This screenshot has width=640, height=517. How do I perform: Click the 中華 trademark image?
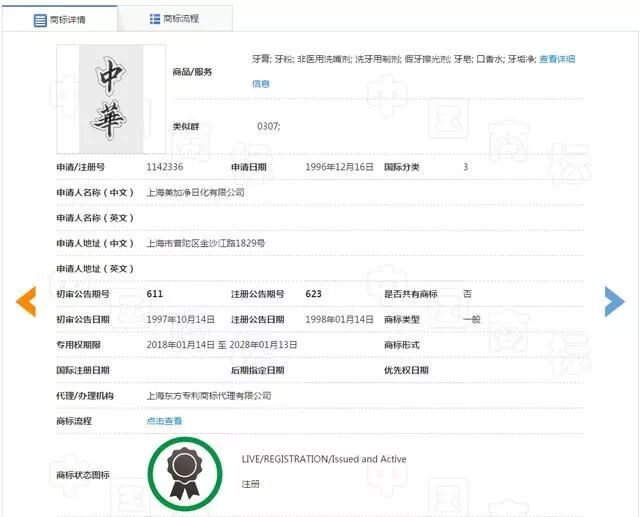pyautogui.click(x=111, y=99)
